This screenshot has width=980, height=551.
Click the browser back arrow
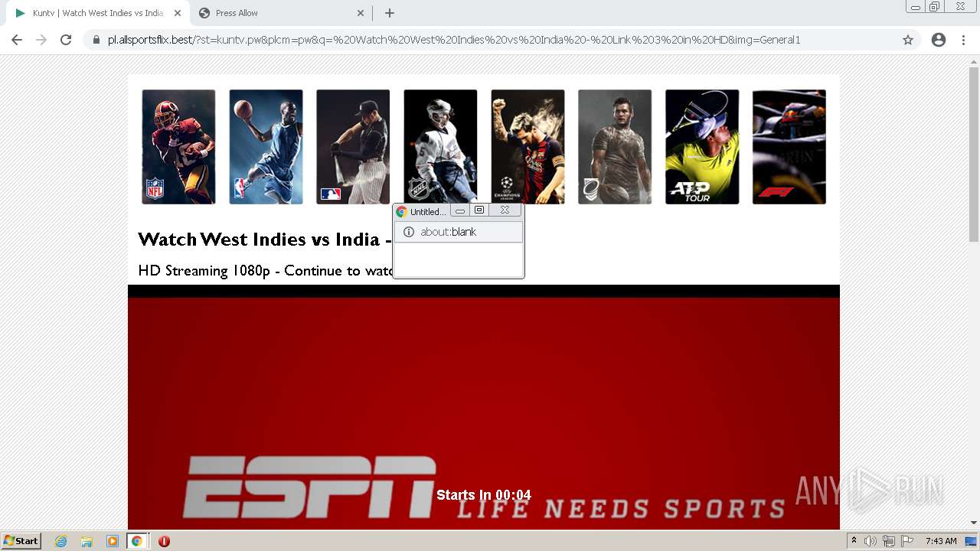click(x=17, y=40)
